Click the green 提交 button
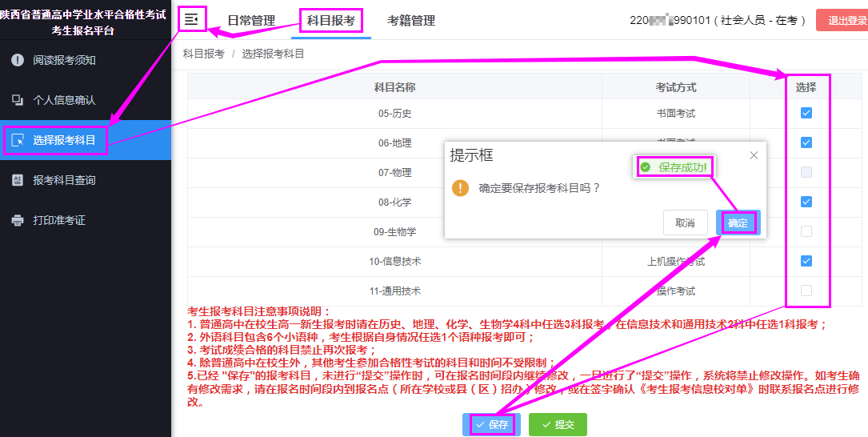868x437 pixels. [558, 424]
